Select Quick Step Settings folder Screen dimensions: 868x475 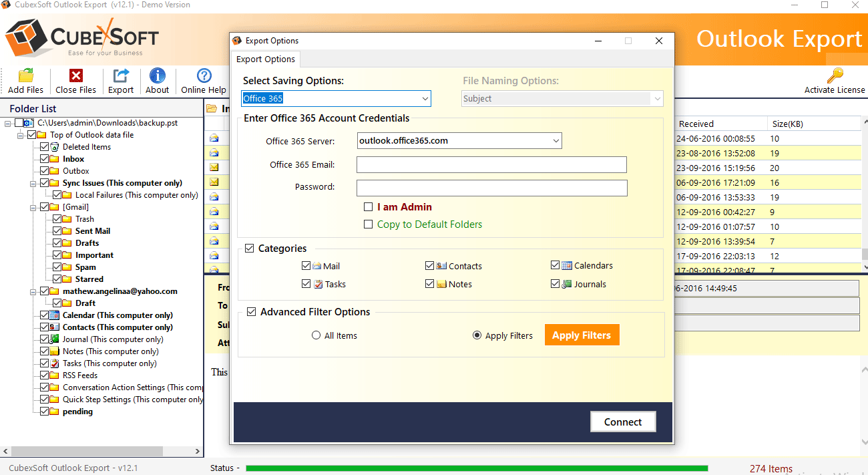click(x=133, y=400)
